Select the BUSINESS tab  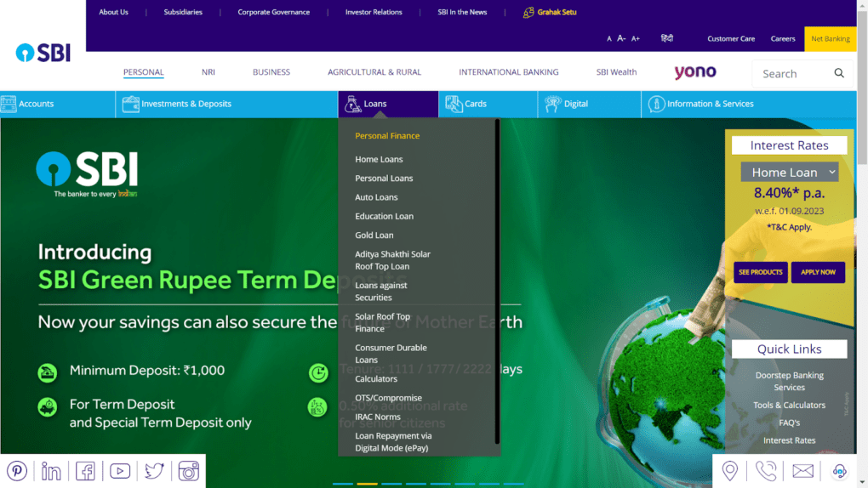(271, 72)
